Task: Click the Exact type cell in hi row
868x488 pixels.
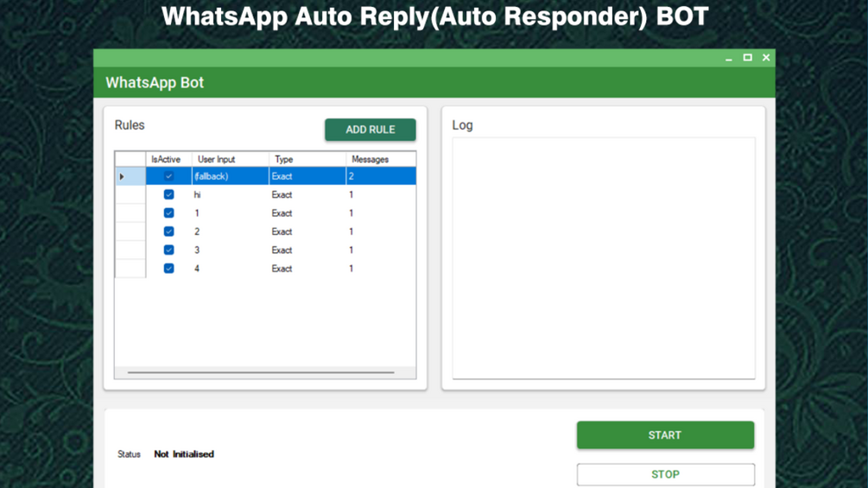Action: (x=307, y=194)
